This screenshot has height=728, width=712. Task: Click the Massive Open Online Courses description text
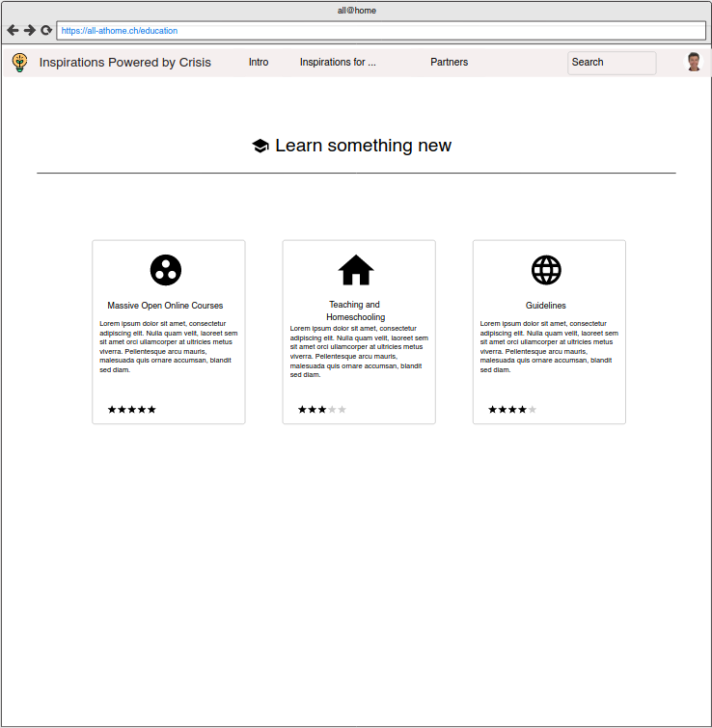click(169, 346)
